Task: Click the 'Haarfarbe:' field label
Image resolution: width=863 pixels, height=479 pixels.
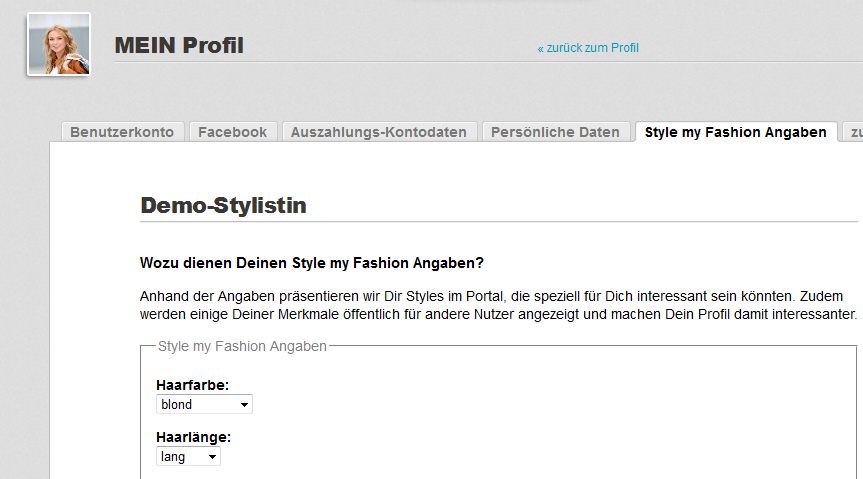Action: click(193, 385)
